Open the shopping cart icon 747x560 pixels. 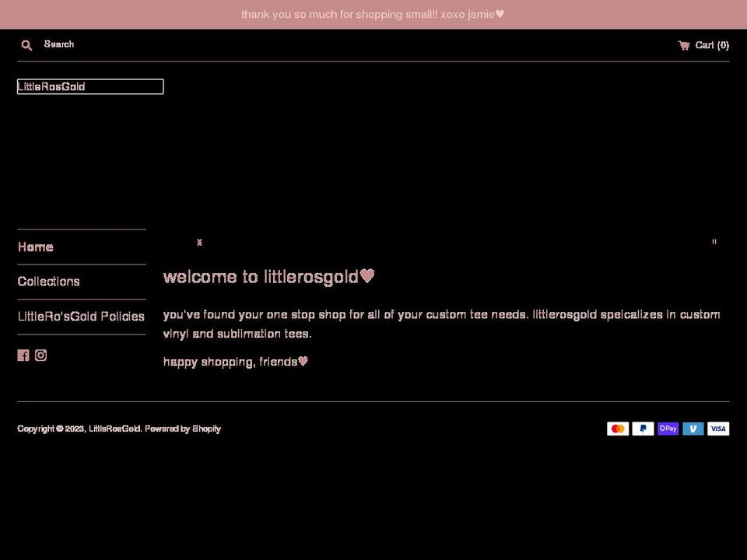(x=683, y=44)
